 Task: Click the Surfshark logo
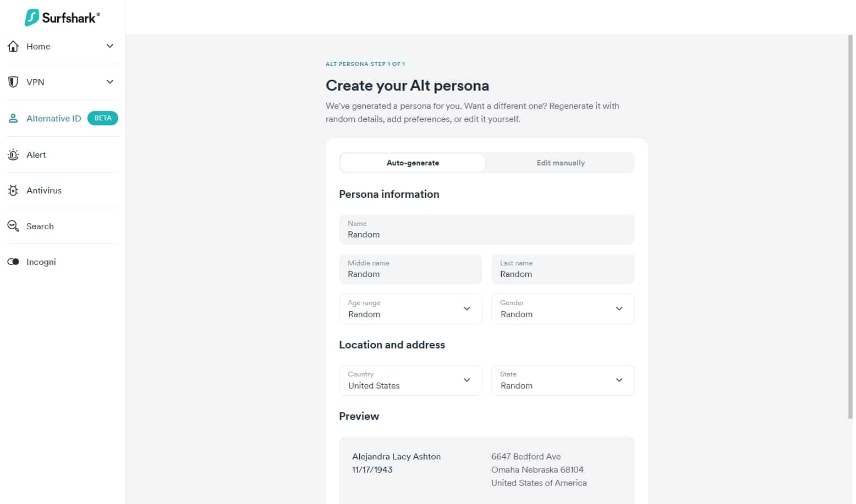[62, 18]
